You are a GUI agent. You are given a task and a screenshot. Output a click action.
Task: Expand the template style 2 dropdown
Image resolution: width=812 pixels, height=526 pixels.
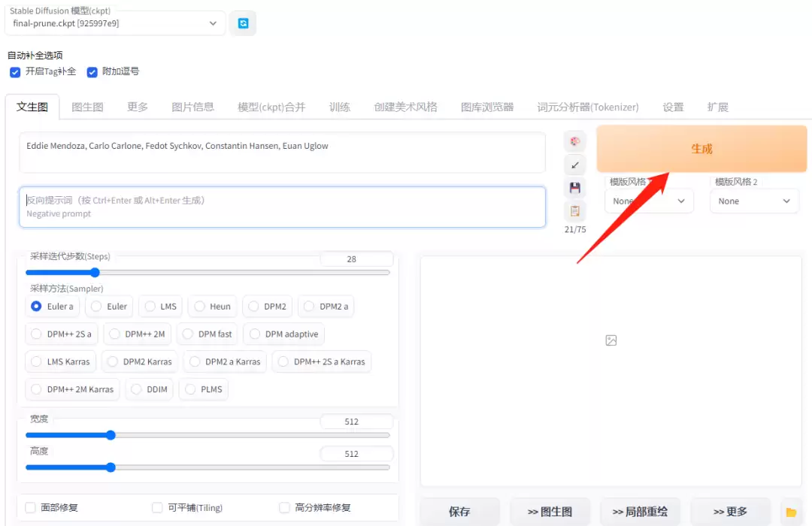click(x=754, y=201)
